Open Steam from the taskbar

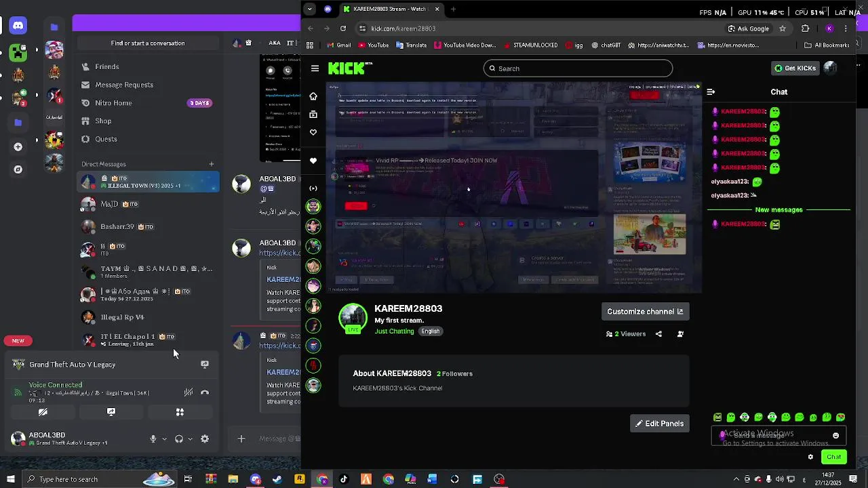pyautogui.click(x=277, y=479)
